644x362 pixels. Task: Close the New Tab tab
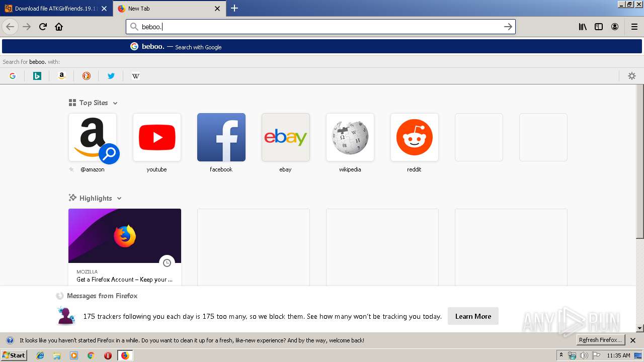217,9
